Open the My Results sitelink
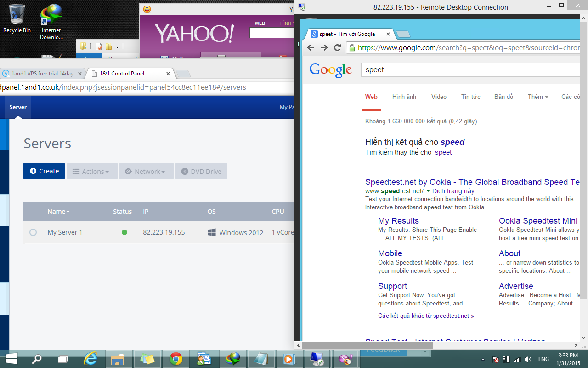The image size is (588, 368). point(398,221)
